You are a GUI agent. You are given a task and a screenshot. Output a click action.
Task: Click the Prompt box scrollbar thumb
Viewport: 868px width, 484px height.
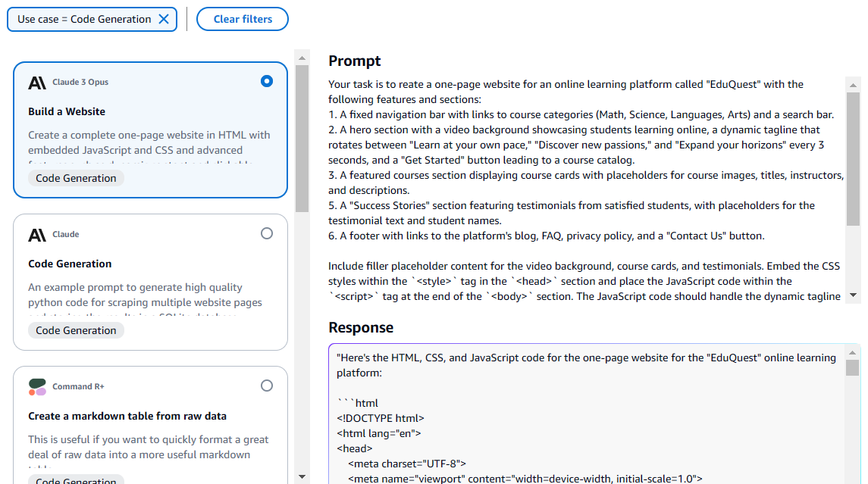[x=853, y=159]
